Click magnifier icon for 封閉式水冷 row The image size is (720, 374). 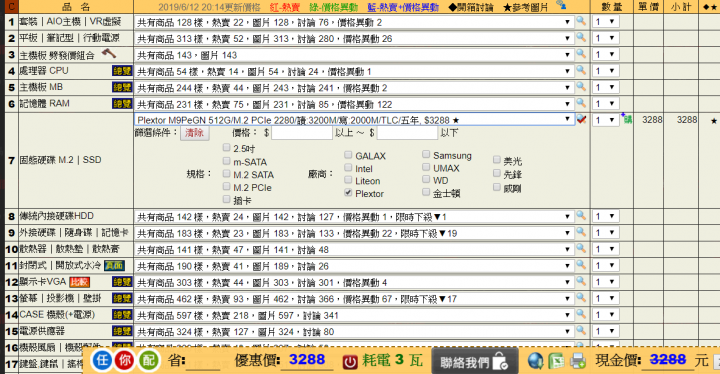581,265
